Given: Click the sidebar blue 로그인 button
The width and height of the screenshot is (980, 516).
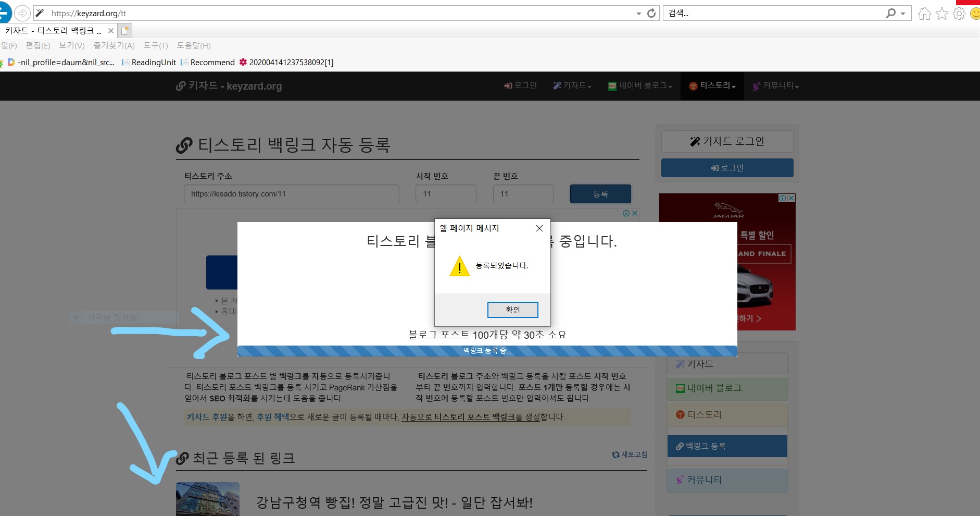Looking at the screenshot, I should click(727, 168).
